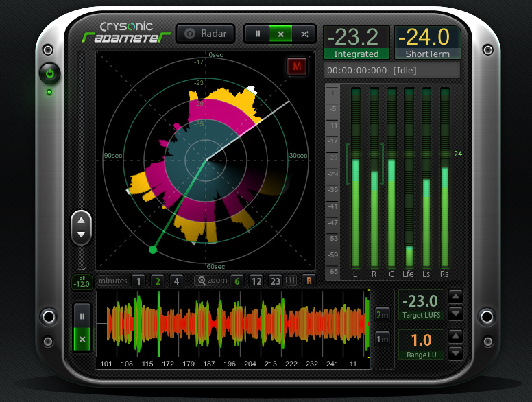The width and height of the screenshot is (532, 402).
Task: Increase Range LU with up arrow
Action: coord(455,336)
